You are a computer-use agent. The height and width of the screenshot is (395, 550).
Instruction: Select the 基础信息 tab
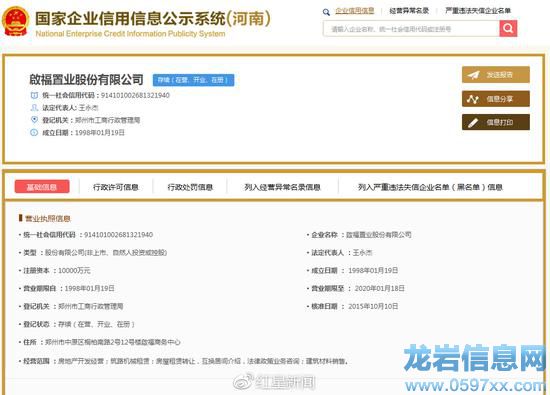point(42,187)
